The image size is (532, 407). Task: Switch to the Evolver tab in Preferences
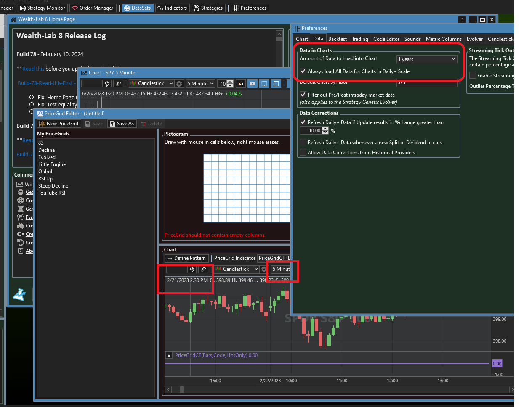click(x=475, y=39)
